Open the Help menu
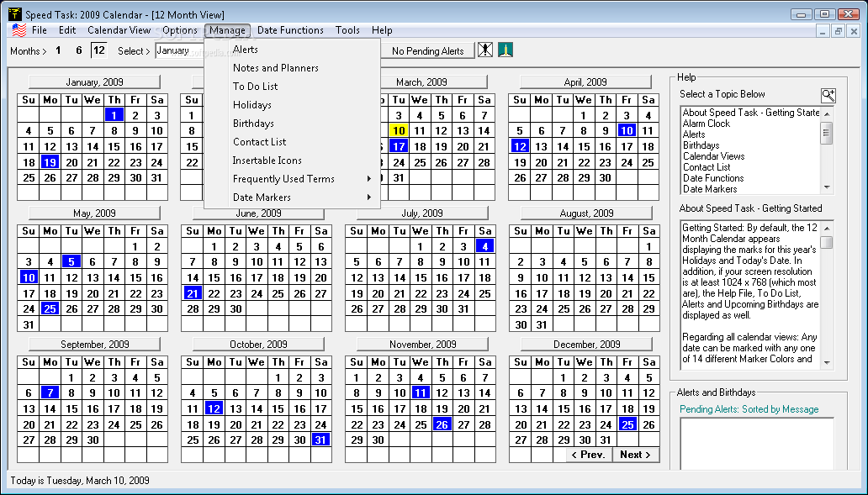Screen dimensions: 868x495 pyautogui.click(x=382, y=30)
